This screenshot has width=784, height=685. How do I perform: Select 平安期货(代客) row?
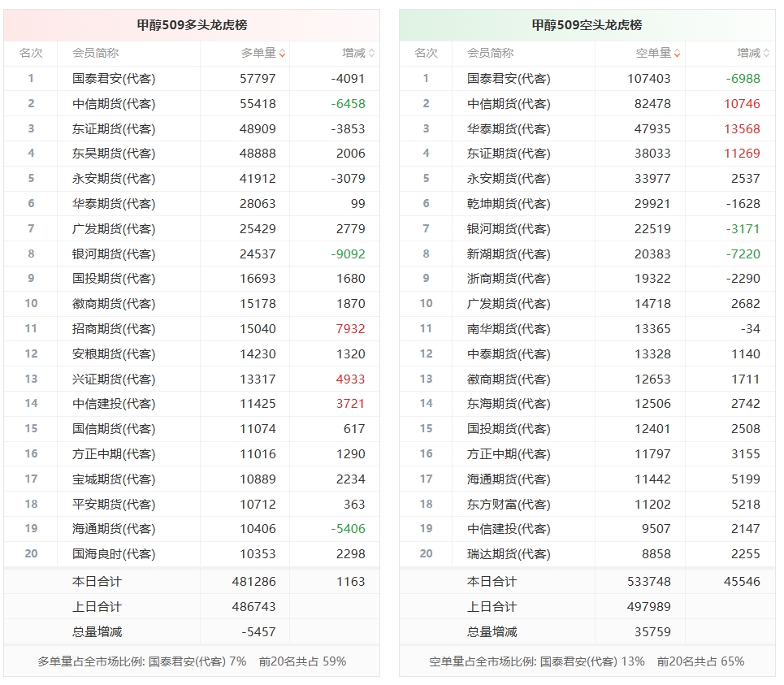click(x=192, y=504)
